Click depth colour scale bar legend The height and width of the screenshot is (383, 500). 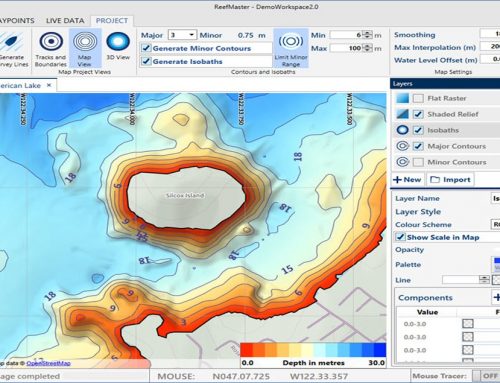[x=313, y=350]
